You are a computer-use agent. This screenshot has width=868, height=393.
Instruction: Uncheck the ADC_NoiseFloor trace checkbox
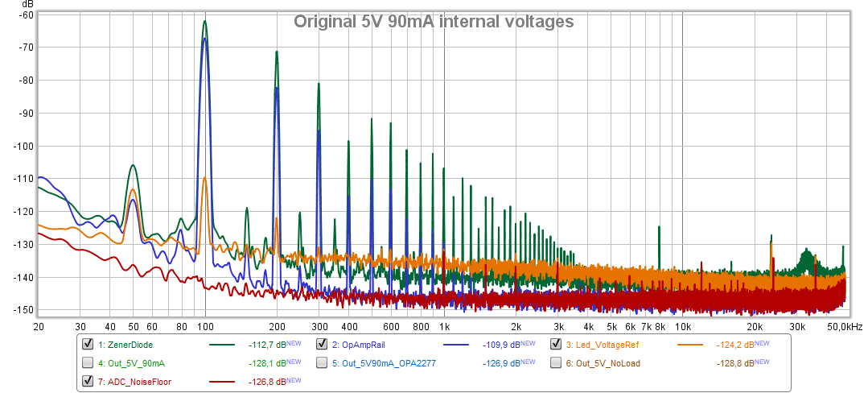click(x=88, y=381)
